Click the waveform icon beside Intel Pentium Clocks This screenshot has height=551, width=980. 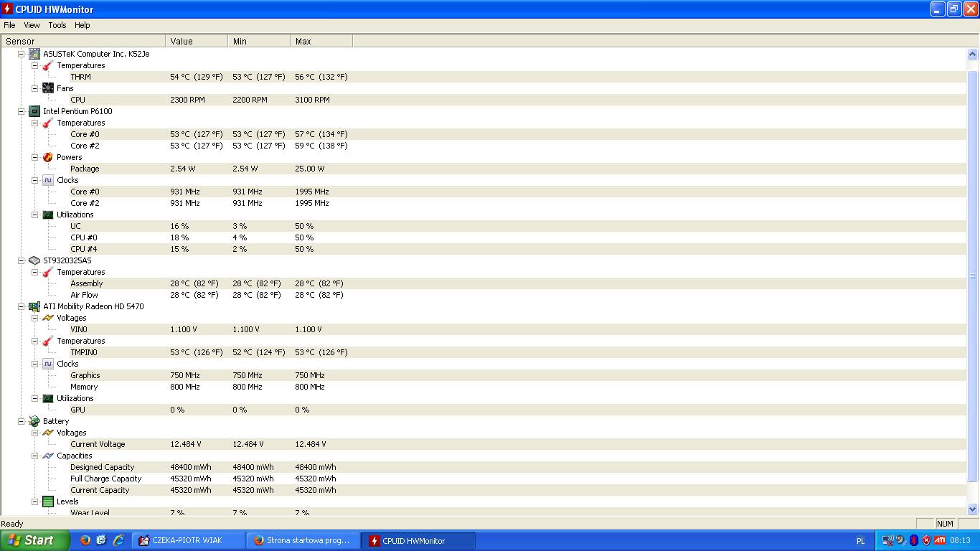click(x=48, y=180)
